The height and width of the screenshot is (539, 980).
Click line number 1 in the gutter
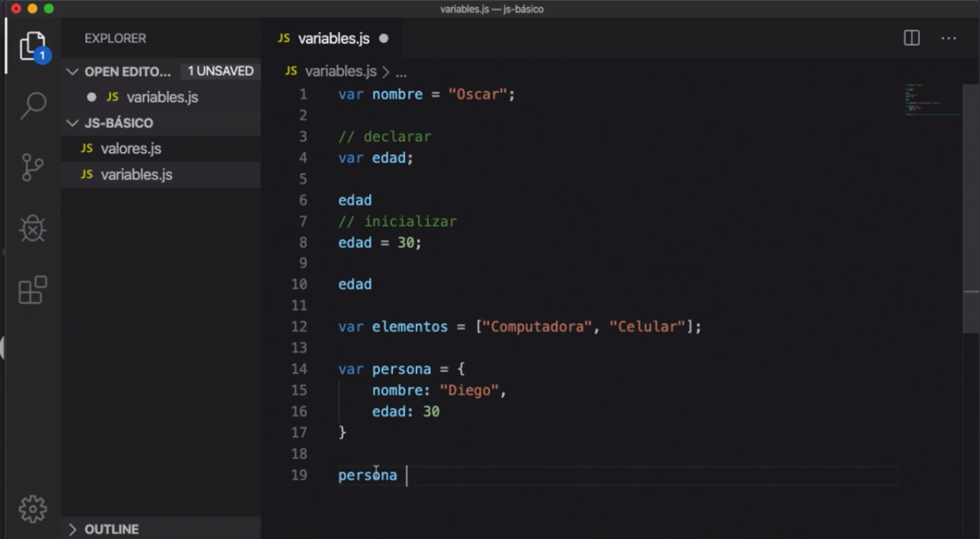tap(303, 94)
